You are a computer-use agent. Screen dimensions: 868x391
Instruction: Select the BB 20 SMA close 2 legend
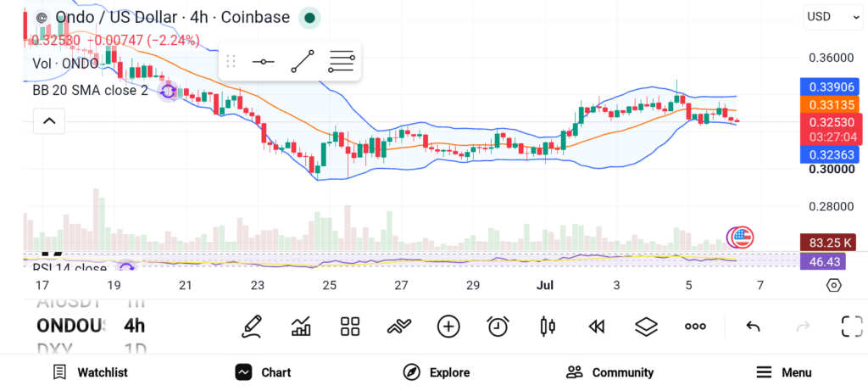coord(90,90)
